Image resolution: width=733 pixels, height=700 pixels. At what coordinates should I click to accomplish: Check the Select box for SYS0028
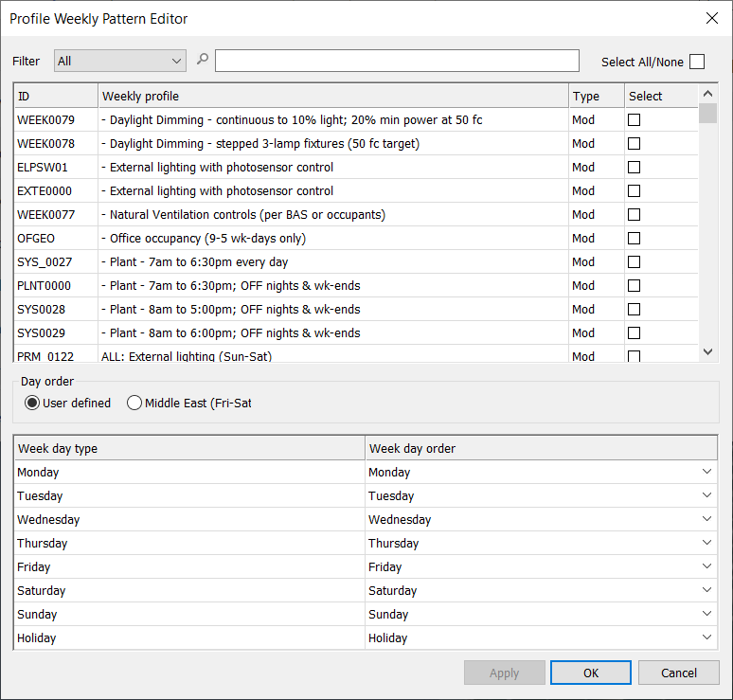coord(634,310)
